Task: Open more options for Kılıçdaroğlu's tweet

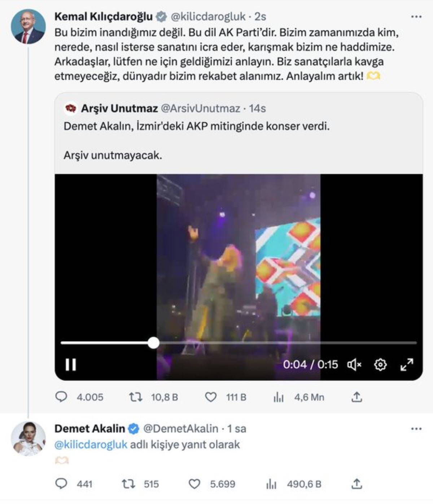Action: (x=416, y=17)
